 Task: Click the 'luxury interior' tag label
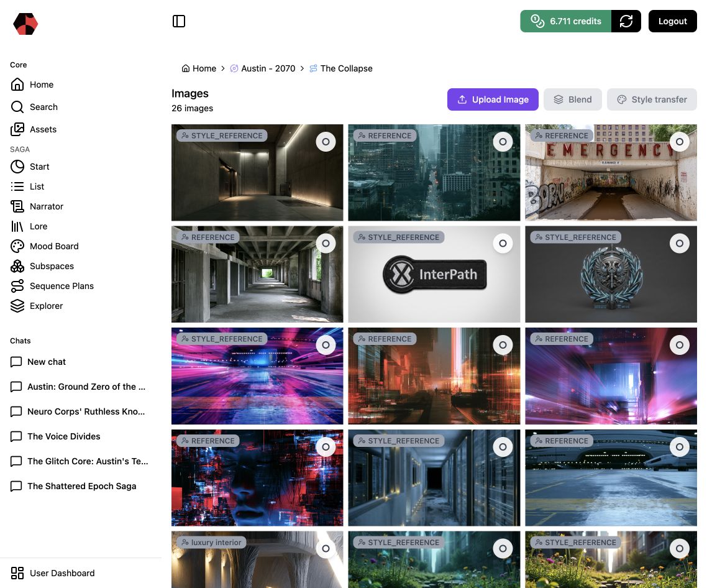[211, 542]
